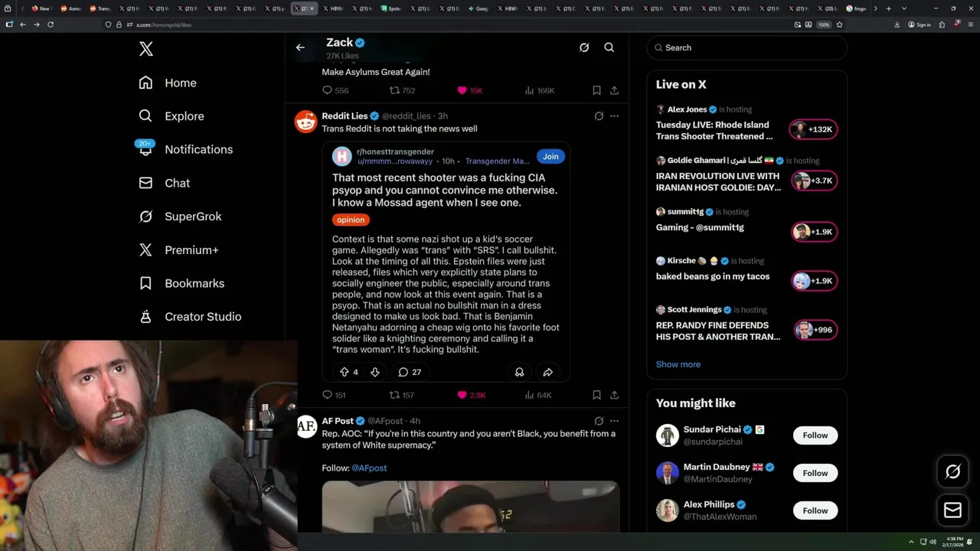Join Kirsche baked beans live stream
This screenshot has width=980, height=551.
click(814, 281)
